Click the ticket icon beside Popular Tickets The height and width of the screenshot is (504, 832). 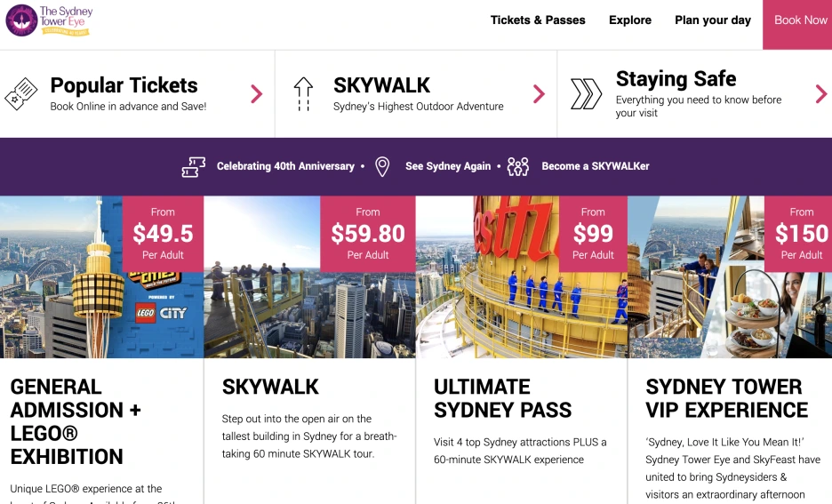21,93
